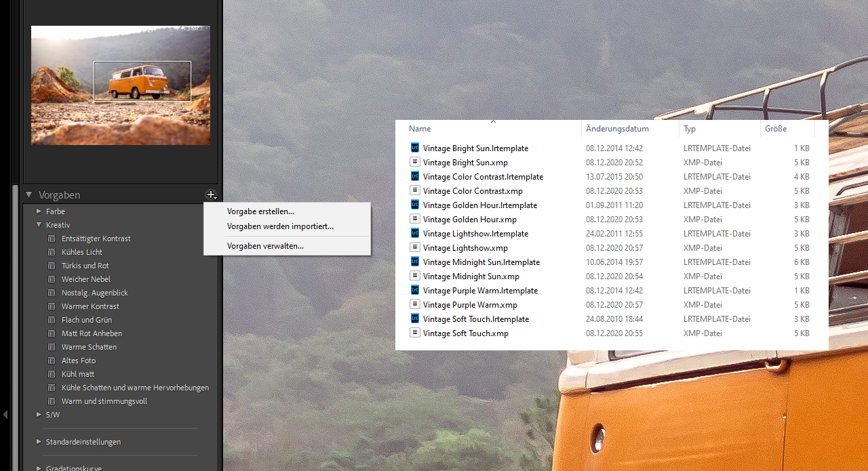This screenshot has height=471, width=868.
Task: Click the file icon of Vintage Midnight Sun.lrtemplate
Action: tap(415, 262)
